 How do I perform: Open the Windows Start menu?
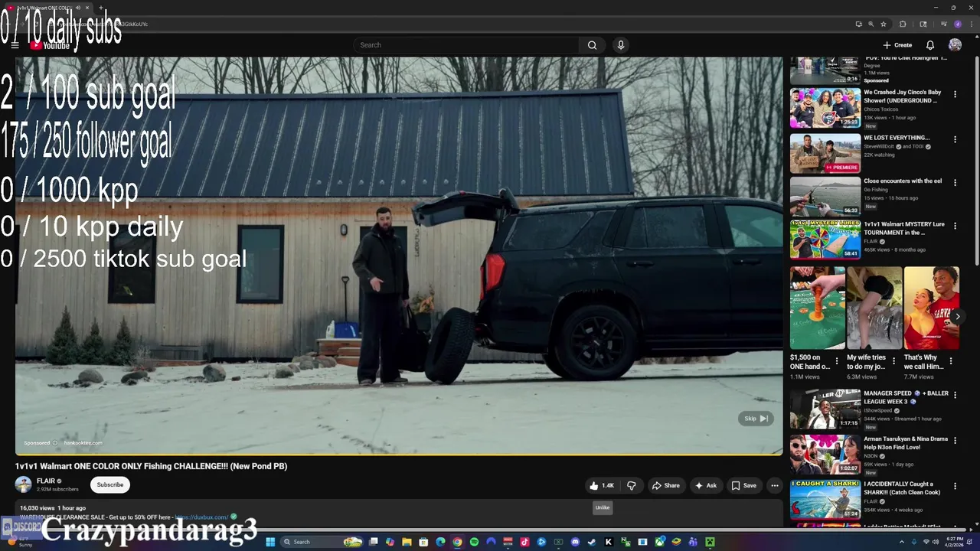pos(269,542)
